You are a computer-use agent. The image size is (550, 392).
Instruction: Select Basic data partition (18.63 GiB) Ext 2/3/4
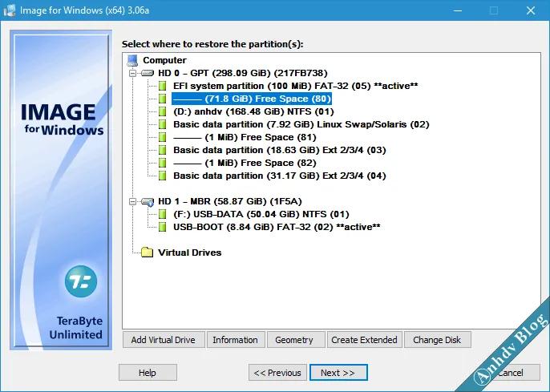click(x=280, y=150)
